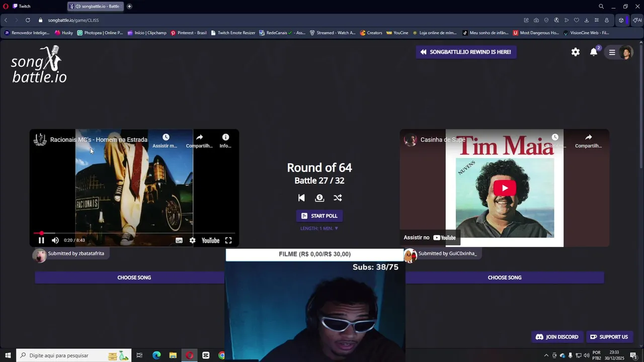This screenshot has height=362, width=644.
Task: Open Microsoft Edge from taskbar
Action: tap(156, 355)
